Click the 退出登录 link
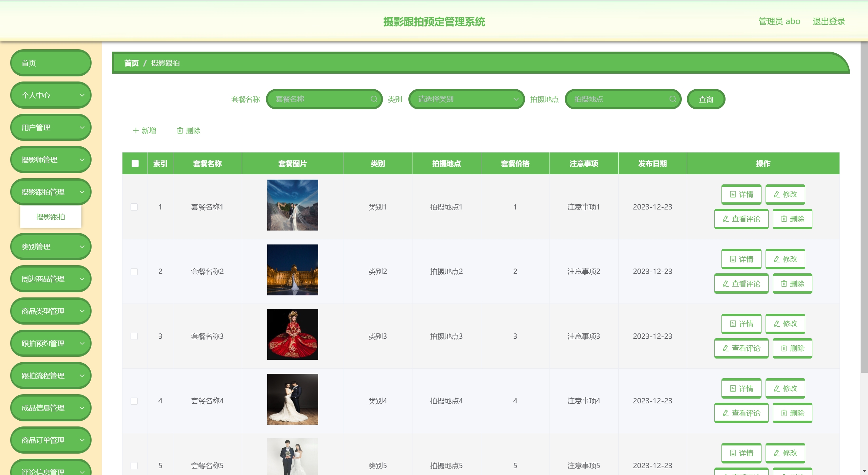The image size is (868, 475). (x=828, y=21)
